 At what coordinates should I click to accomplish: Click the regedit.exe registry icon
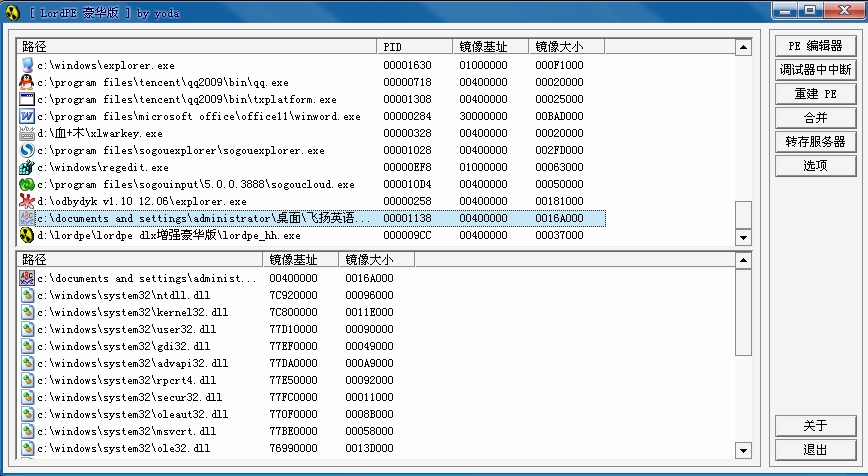[27, 167]
